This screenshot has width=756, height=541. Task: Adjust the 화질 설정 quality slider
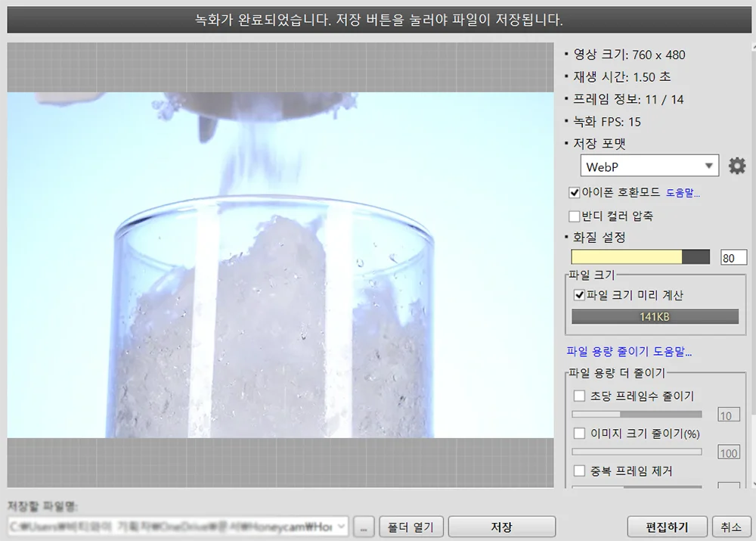[639, 257]
